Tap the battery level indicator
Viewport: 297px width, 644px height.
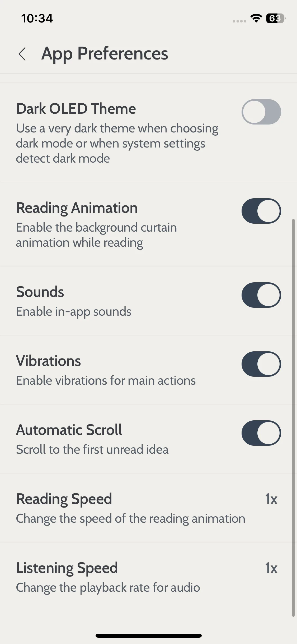[x=276, y=18]
